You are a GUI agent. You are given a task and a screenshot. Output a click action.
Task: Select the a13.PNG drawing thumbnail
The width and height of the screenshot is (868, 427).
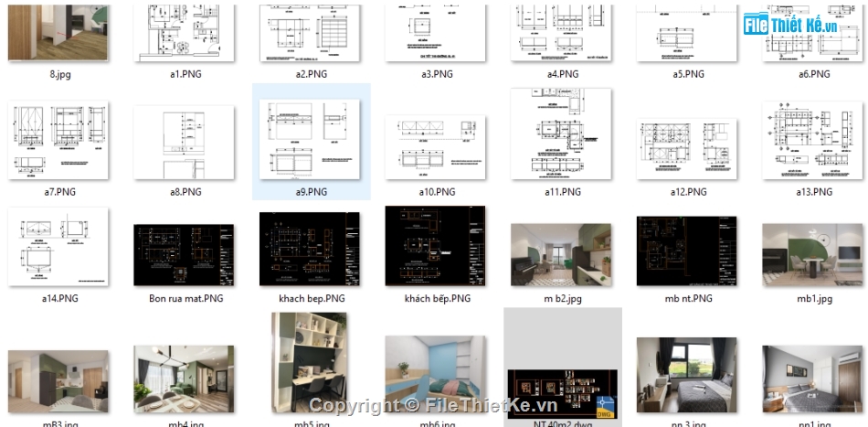pyautogui.click(x=812, y=141)
